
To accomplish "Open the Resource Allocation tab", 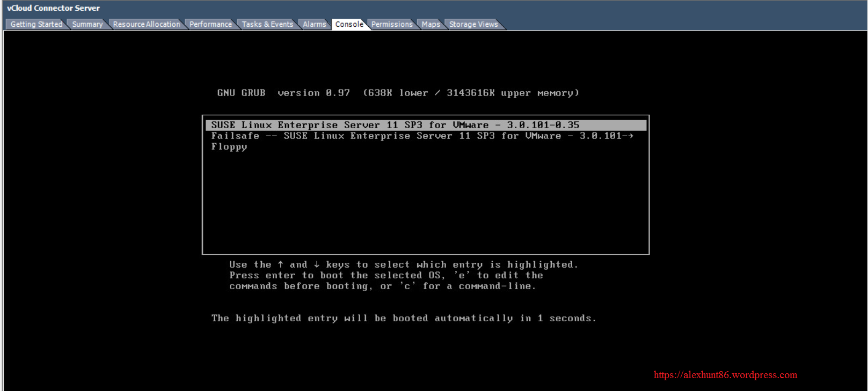I will click(147, 24).
